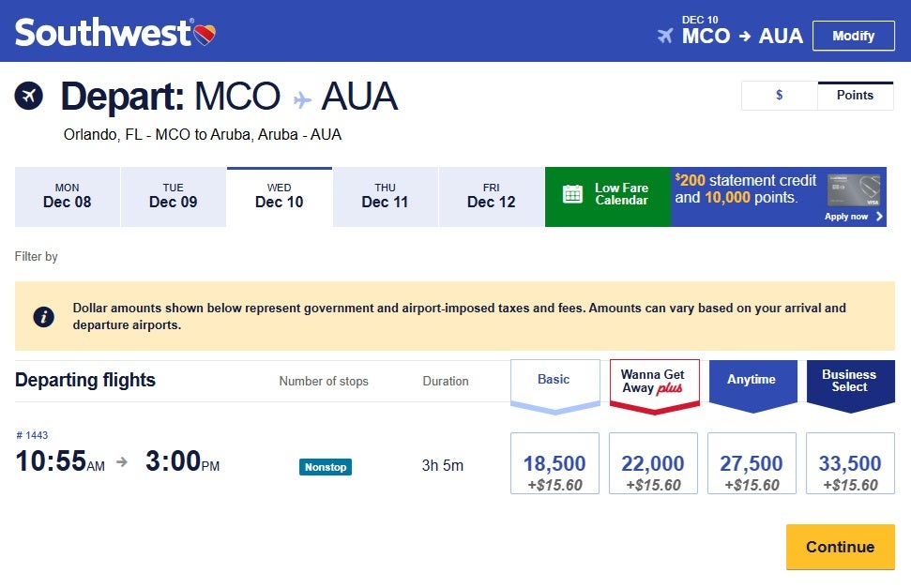Expand the Apply now chevron on the banner
The width and height of the screenshot is (911, 588).
878,216
